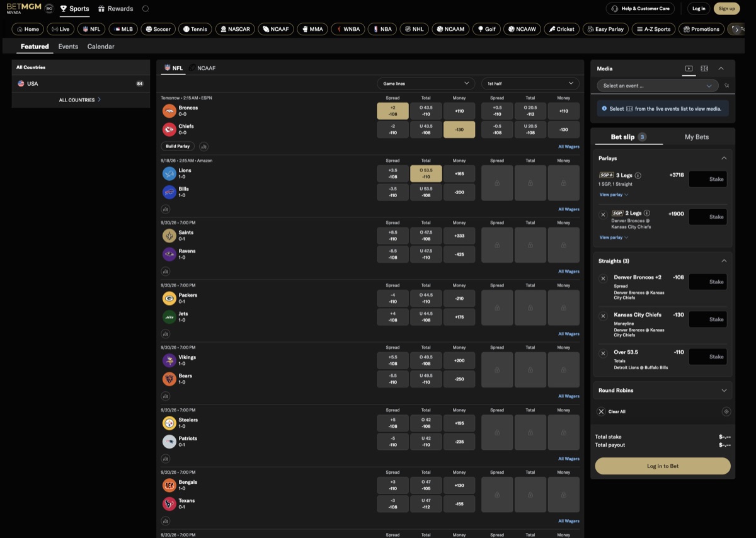Viewport: 756px width, 538px height.
Task: Click the Broncos team logo
Action: 169,111
